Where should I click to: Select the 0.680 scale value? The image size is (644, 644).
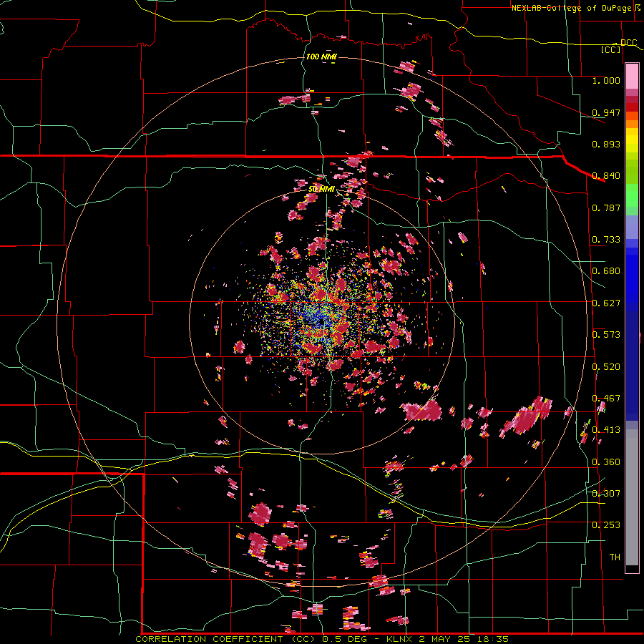(x=606, y=271)
